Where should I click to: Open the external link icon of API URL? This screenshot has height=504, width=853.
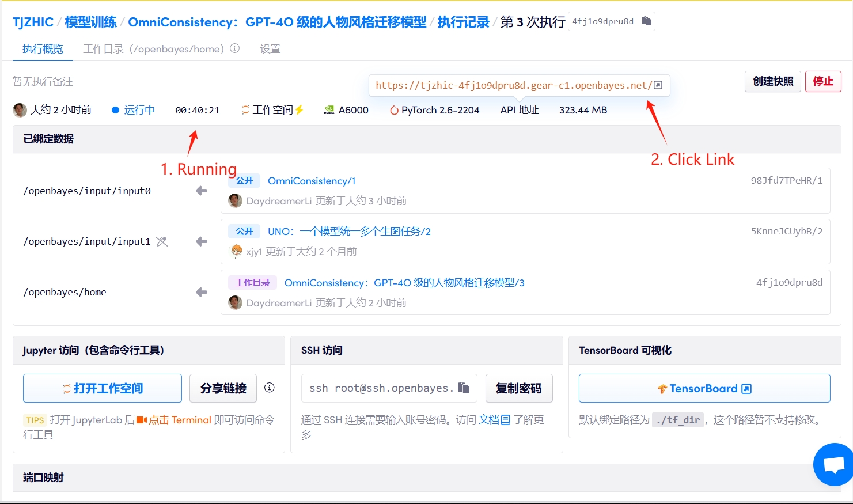point(658,85)
